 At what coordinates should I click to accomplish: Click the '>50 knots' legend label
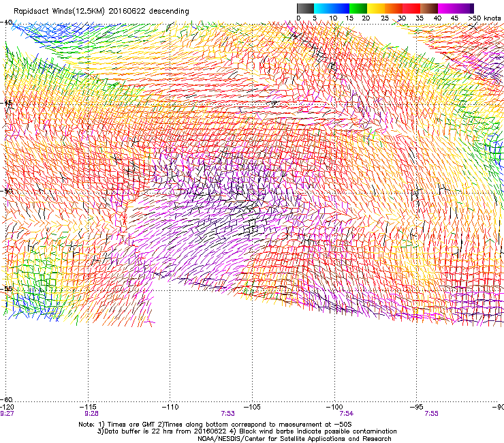pos(484,18)
